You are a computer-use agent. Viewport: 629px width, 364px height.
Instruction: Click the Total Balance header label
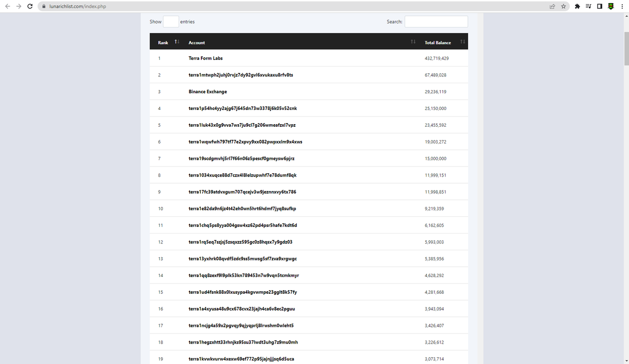click(438, 42)
